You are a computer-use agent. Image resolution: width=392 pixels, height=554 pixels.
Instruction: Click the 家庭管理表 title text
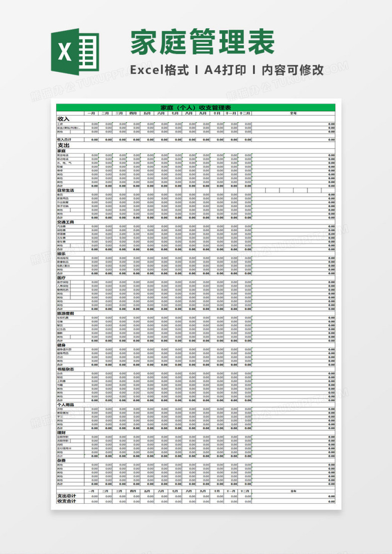[x=203, y=42]
